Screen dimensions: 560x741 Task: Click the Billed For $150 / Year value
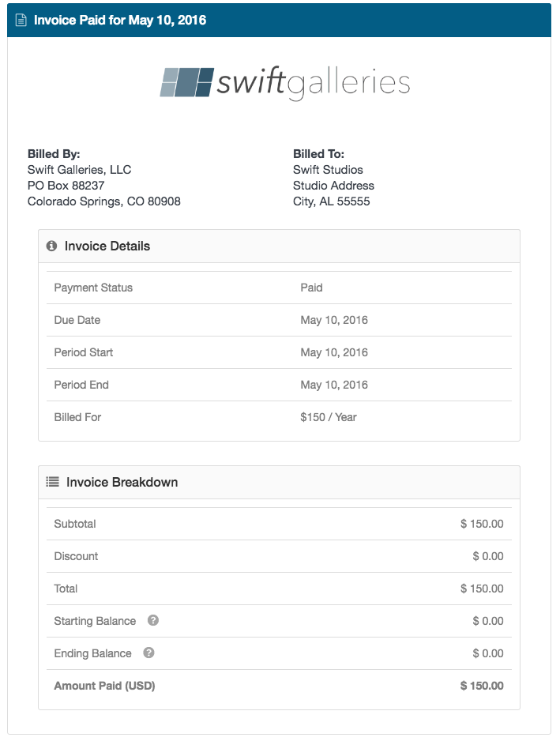pyautogui.click(x=329, y=417)
